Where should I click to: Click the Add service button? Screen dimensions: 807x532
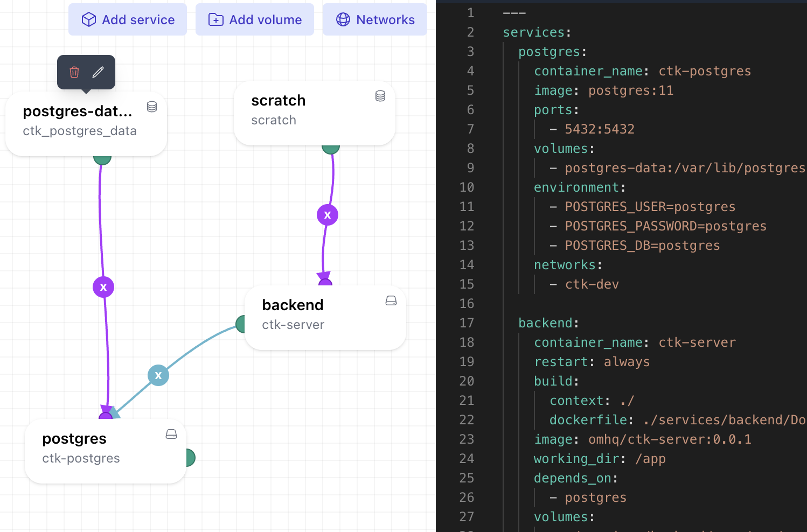pyautogui.click(x=127, y=19)
